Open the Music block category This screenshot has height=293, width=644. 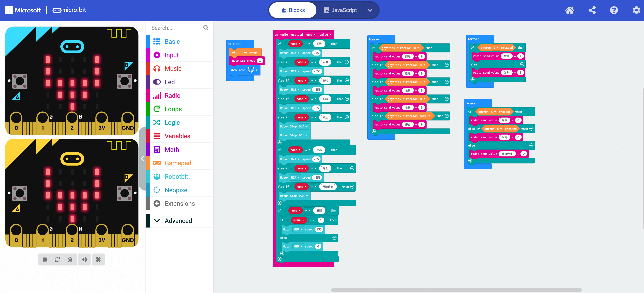[x=179, y=69]
